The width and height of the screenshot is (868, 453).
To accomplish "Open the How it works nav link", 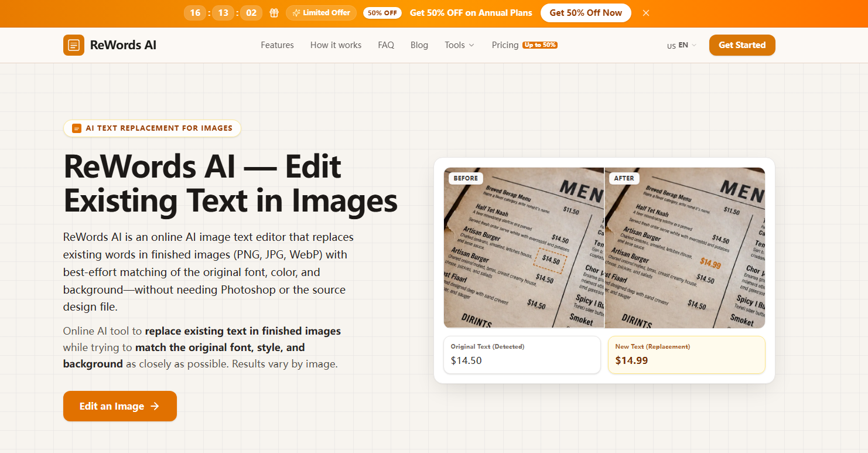I will 336,45.
